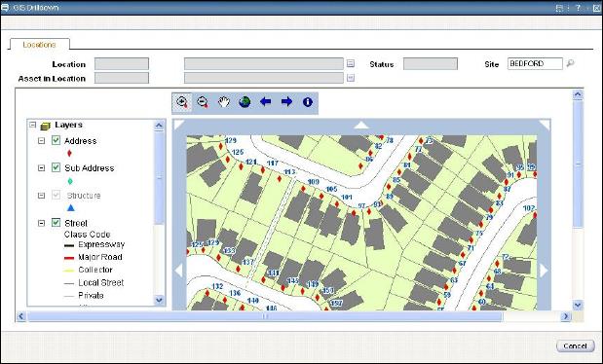
Task: Select the Zoom In map tool
Action: coord(182,102)
